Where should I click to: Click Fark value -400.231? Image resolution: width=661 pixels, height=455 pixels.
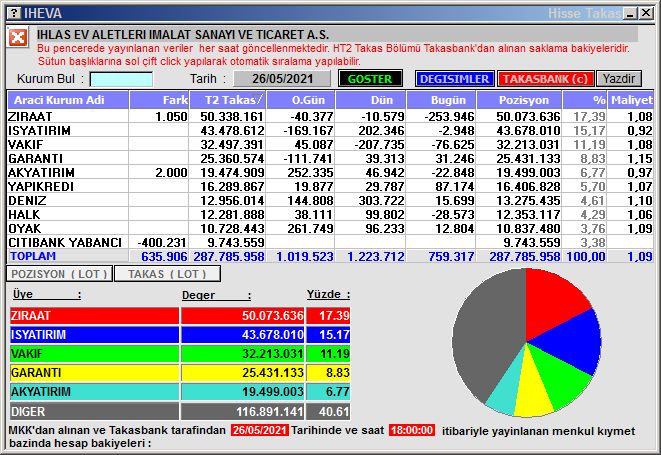162,242
